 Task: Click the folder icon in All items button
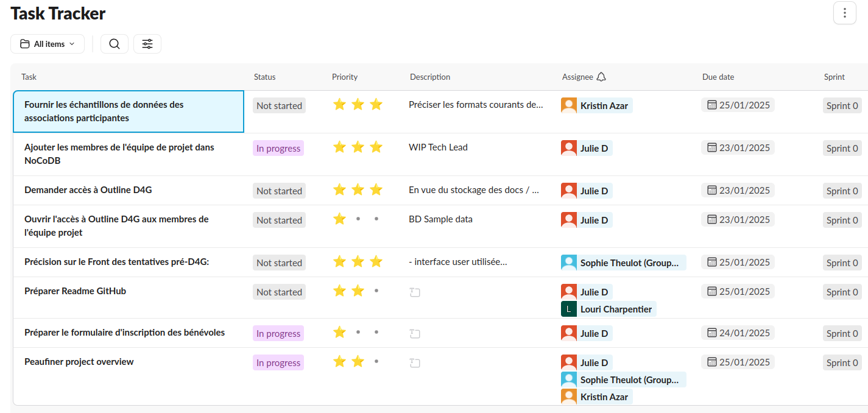click(24, 44)
